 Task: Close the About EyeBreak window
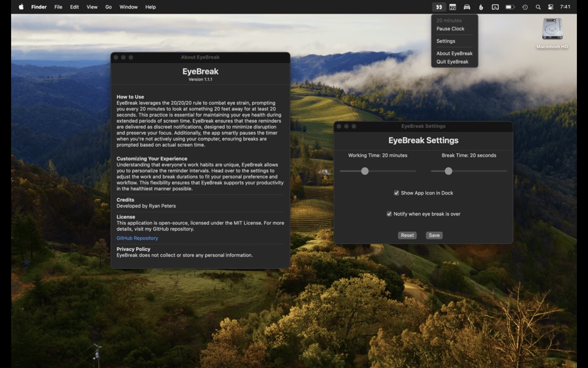[116, 58]
